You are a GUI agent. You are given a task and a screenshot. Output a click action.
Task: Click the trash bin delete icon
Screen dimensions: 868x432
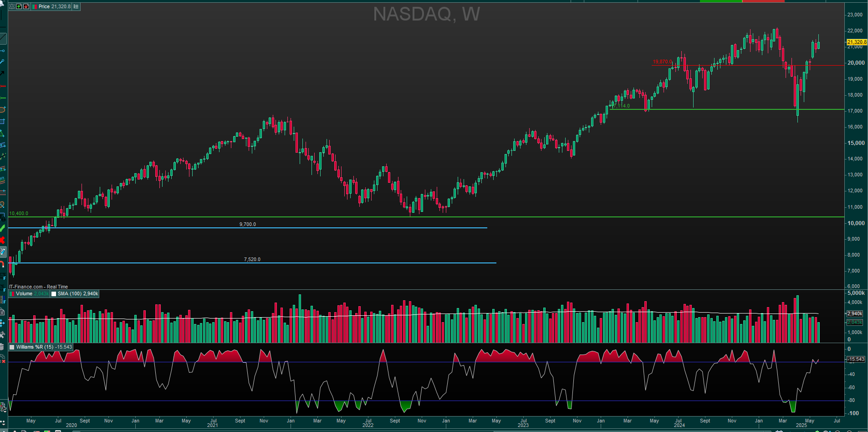tap(2, 347)
